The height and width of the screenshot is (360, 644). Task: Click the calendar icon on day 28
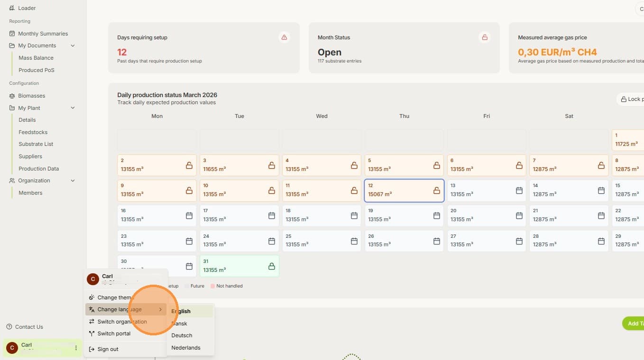(601, 241)
